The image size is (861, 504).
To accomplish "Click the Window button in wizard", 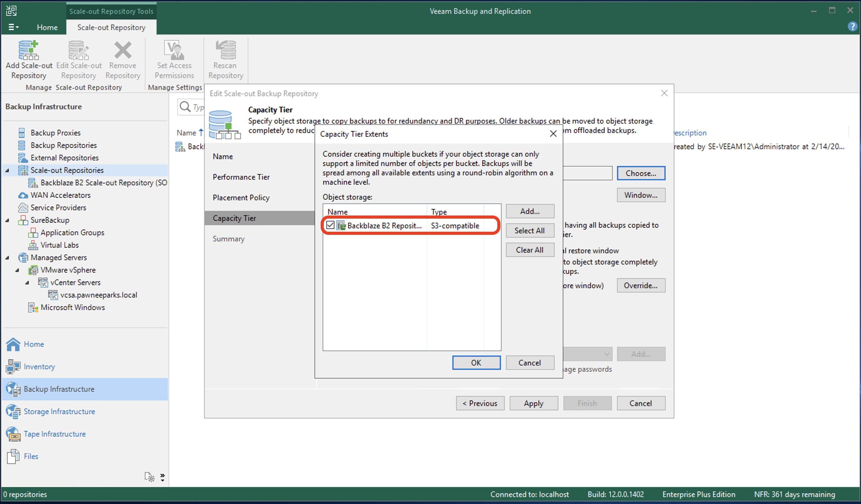I will point(641,195).
